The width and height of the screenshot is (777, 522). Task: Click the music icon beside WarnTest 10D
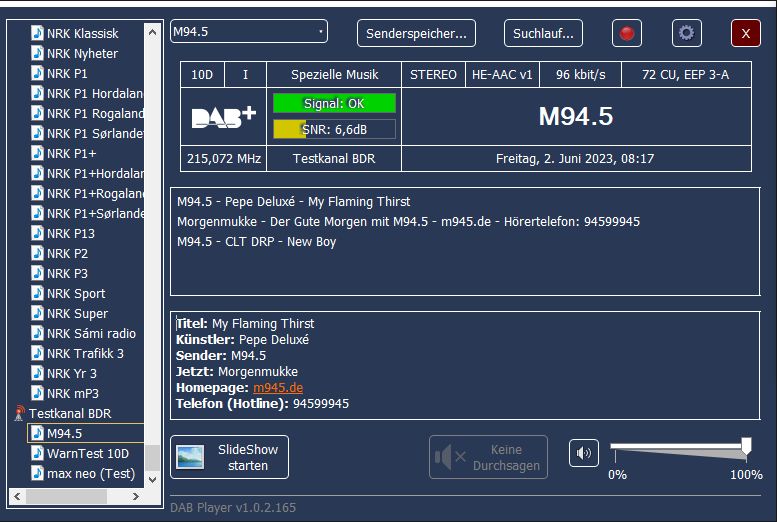pos(37,454)
